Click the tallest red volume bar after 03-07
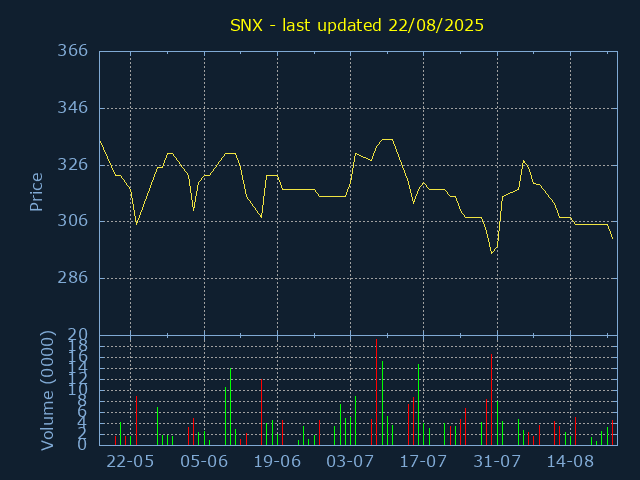This screenshot has width=640, height=480. [376, 392]
